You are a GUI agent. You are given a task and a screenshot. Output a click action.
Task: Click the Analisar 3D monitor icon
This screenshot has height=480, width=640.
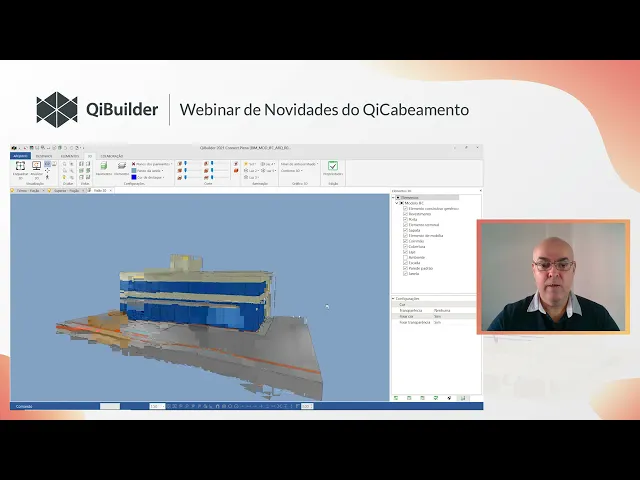pyautogui.click(x=36, y=165)
